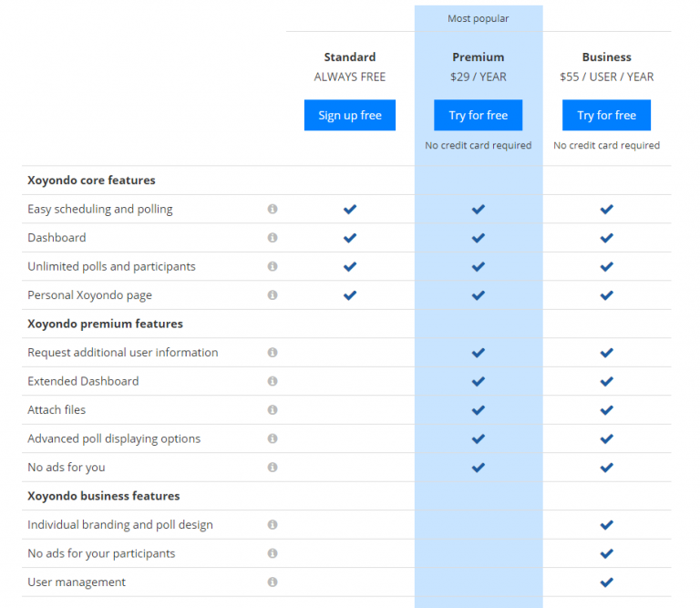Select the Premium plan heading
Viewport: 700px width, 608px height.
[478, 57]
